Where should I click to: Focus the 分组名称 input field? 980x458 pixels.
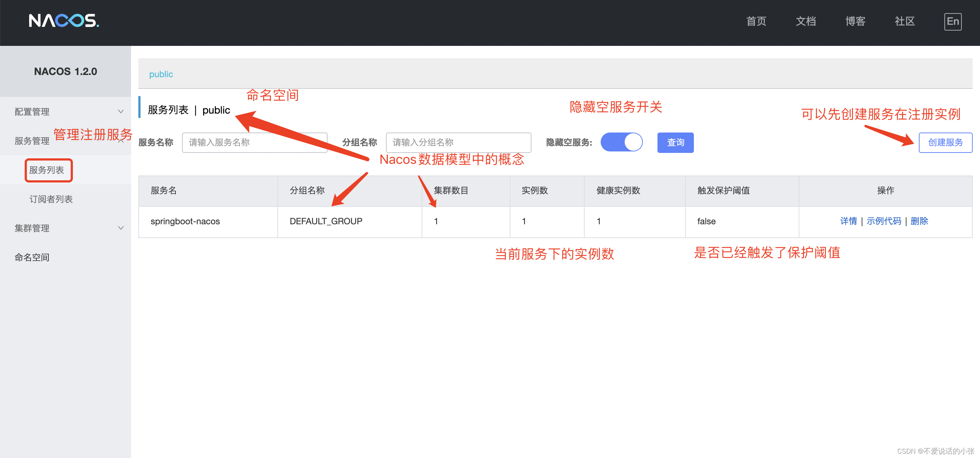(x=458, y=142)
